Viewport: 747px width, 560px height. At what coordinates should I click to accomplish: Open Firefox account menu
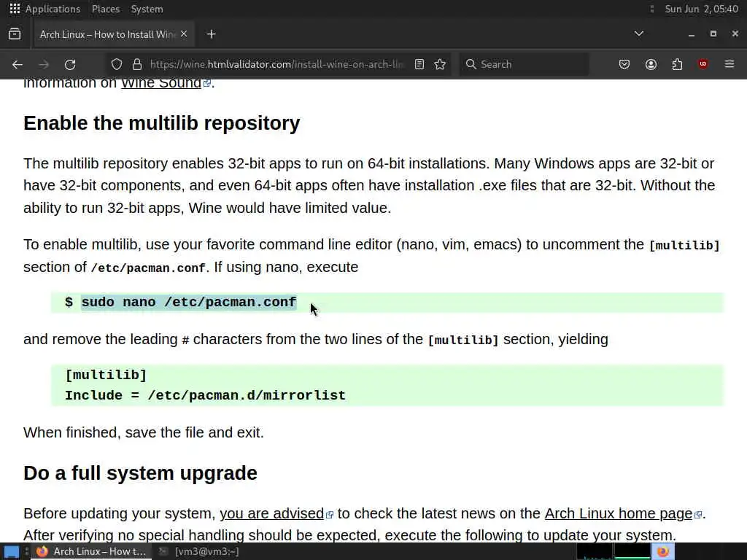click(651, 64)
